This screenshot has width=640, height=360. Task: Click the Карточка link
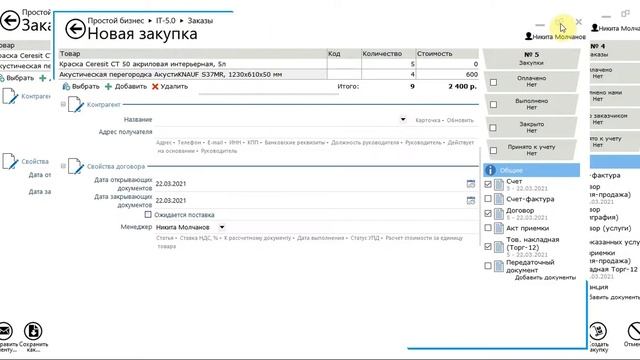(428, 120)
